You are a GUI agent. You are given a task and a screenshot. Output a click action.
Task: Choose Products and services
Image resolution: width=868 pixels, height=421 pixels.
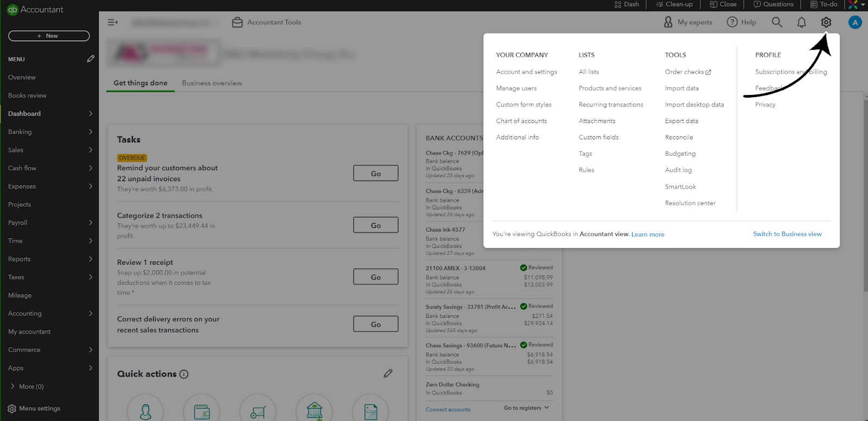coord(610,88)
